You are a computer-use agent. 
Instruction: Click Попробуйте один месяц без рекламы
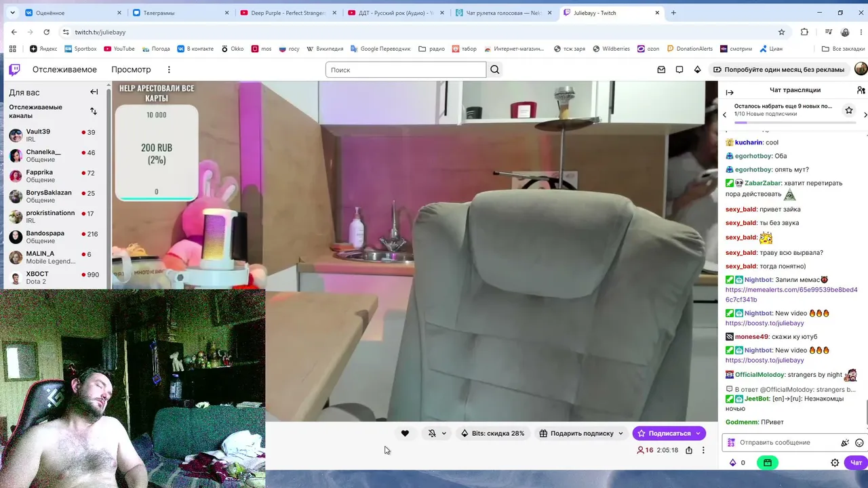click(778, 70)
